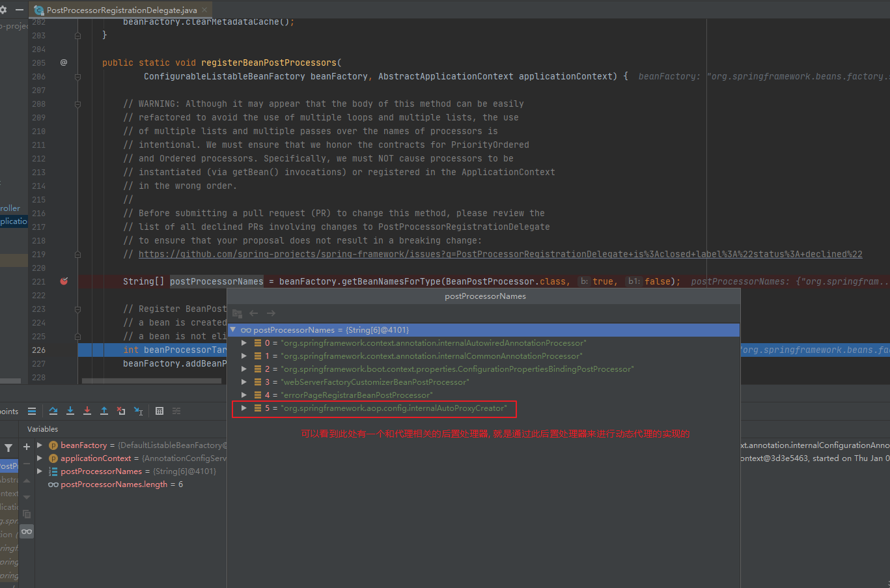Toggle the show watches glasses button
Image resolution: width=890 pixels, height=588 pixels.
(x=27, y=531)
